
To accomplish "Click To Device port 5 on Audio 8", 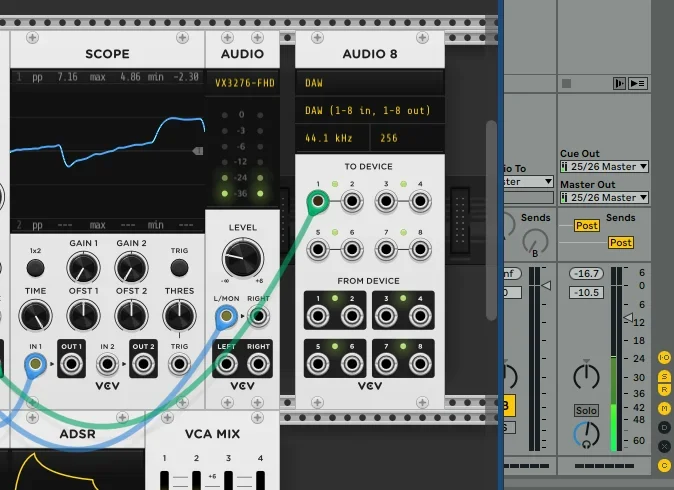I will (319, 248).
